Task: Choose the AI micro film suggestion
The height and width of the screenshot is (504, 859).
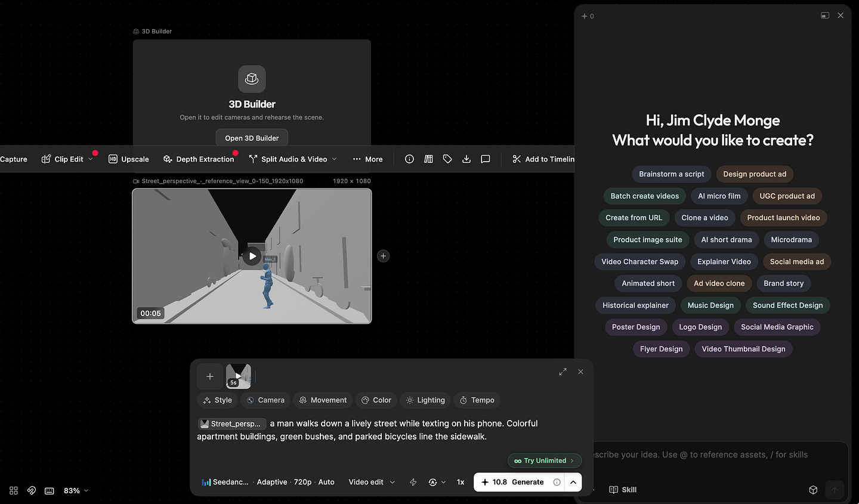Action: point(719,196)
